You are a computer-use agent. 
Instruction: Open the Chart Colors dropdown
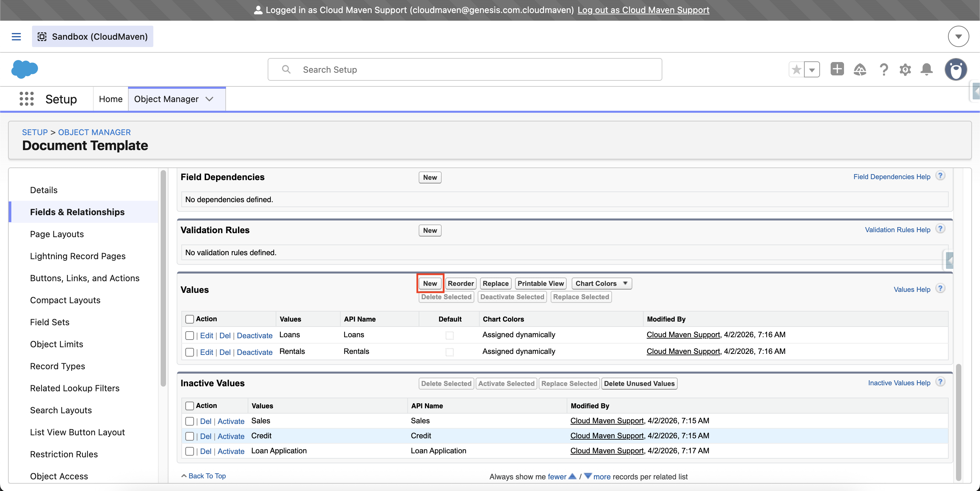[601, 284]
